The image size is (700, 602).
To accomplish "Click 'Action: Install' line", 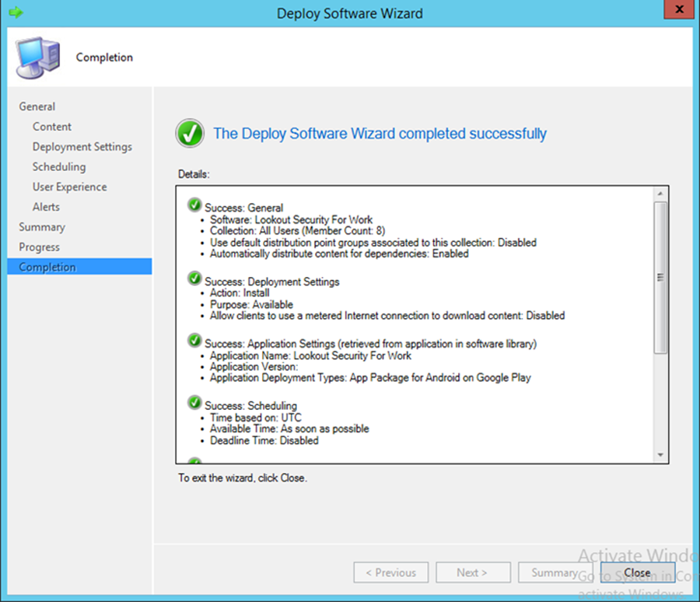I will [x=240, y=293].
